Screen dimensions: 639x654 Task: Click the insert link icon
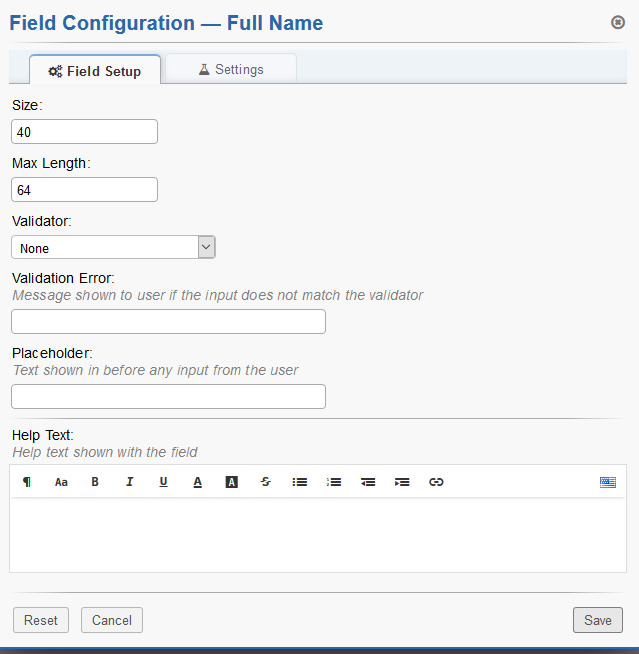click(x=436, y=482)
